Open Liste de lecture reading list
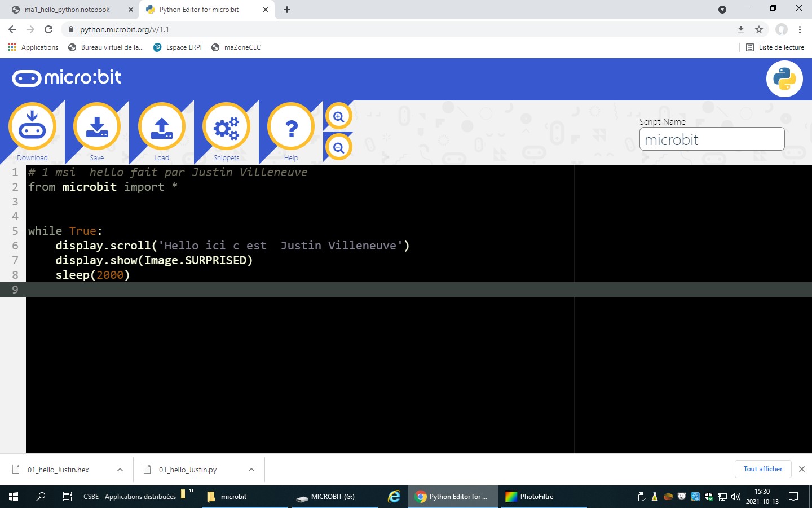 coord(775,47)
